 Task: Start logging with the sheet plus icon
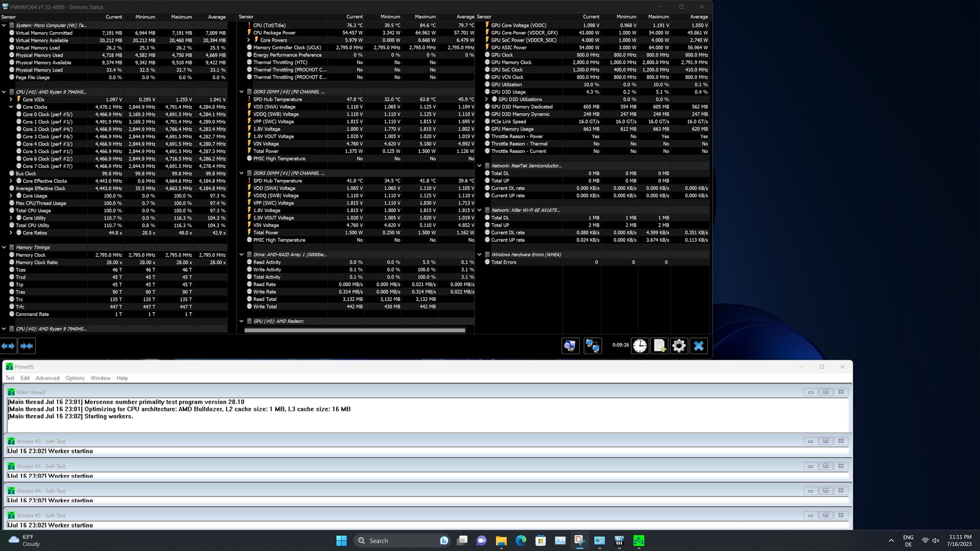click(x=659, y=346)
